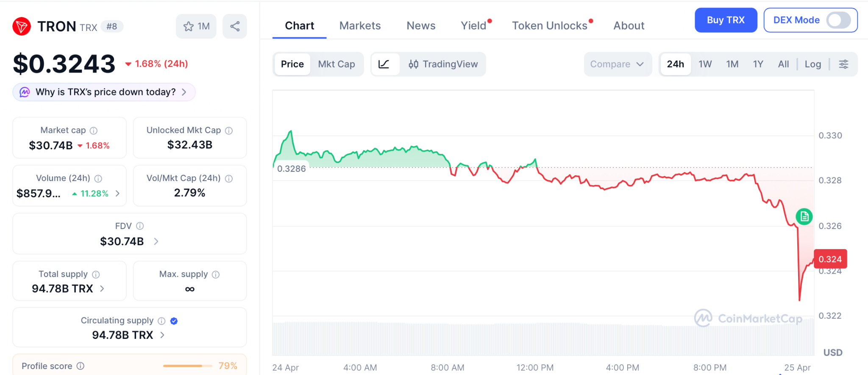Screen dimensions: 868x375
Task: Click the Buy TRX button
Action: 726,20
